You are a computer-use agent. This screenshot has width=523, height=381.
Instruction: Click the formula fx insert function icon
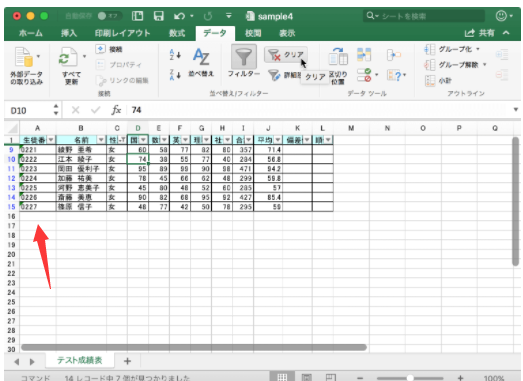tap(116, 110)
